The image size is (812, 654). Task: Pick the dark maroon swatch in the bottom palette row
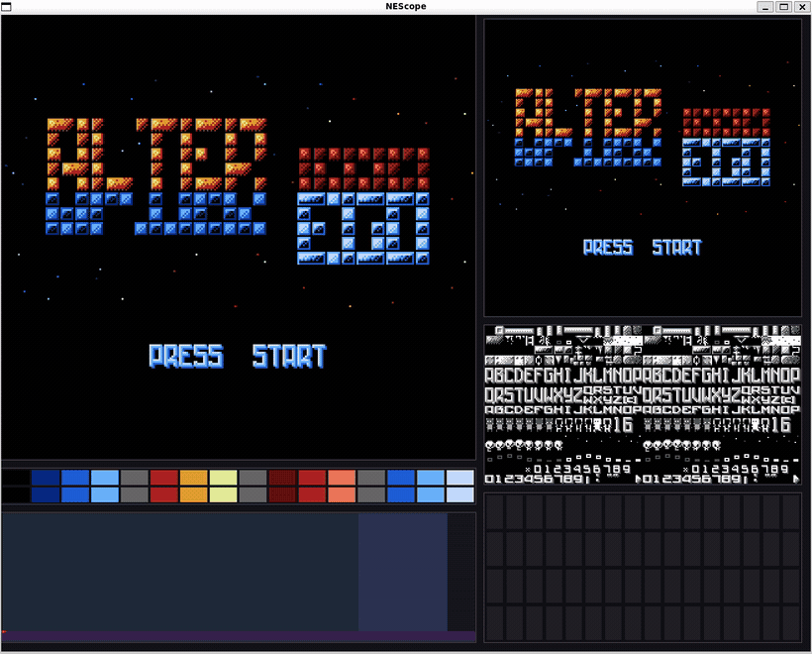point(282,494)
